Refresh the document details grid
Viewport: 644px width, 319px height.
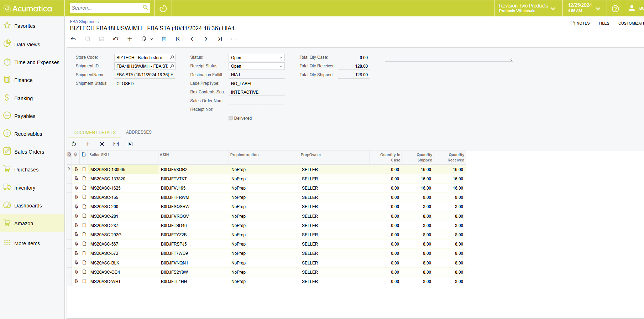tap(74, 144)
